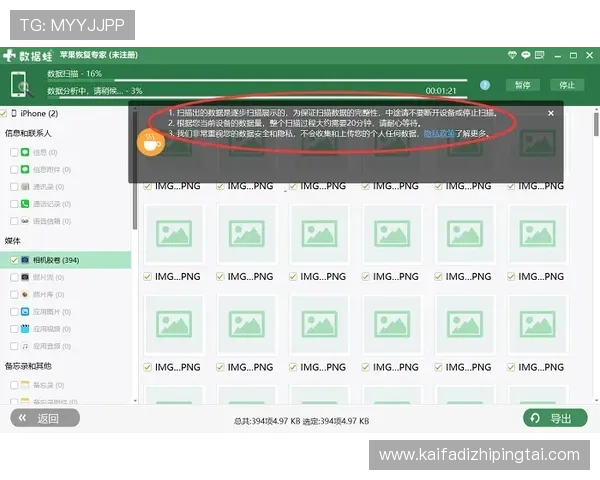Viewport: 600px width, 480px height.
Task: Click the iPhone device icon in sidebar
Action: click(14, 113)
